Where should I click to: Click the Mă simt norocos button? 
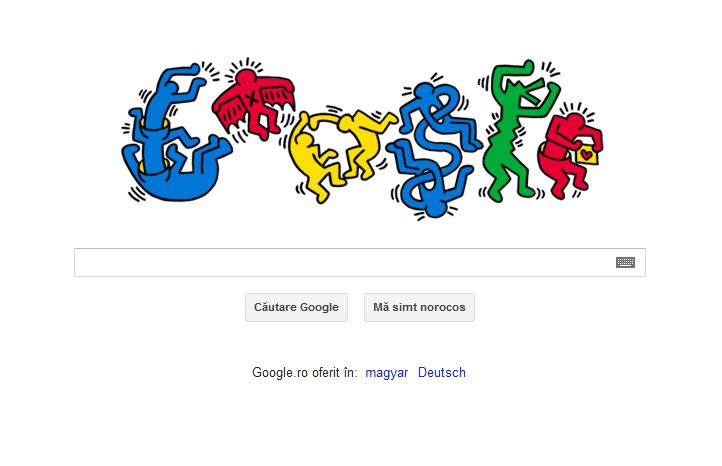[419, 307]
